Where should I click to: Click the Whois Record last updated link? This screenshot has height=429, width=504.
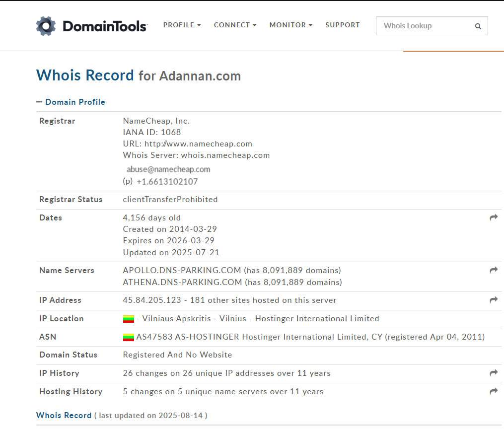pyautogui.click(x=64, y=415)
